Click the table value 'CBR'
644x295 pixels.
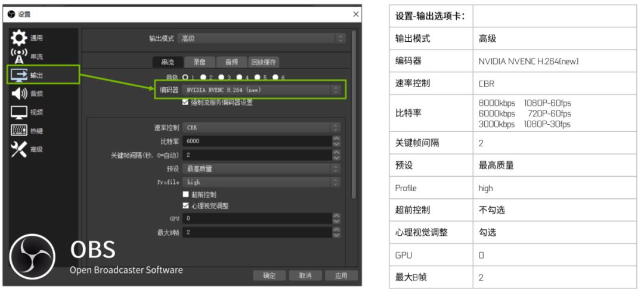pos(487,84)
